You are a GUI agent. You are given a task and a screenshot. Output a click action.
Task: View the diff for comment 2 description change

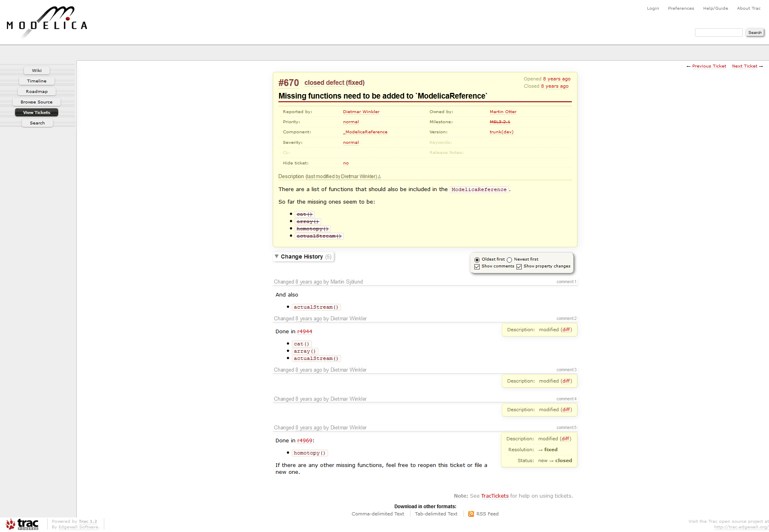click(x=566, y=330)
